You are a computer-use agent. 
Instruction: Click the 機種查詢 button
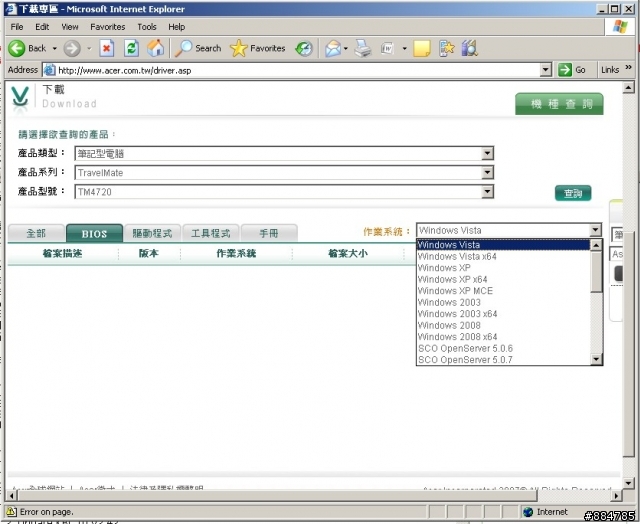pos(559,104)
